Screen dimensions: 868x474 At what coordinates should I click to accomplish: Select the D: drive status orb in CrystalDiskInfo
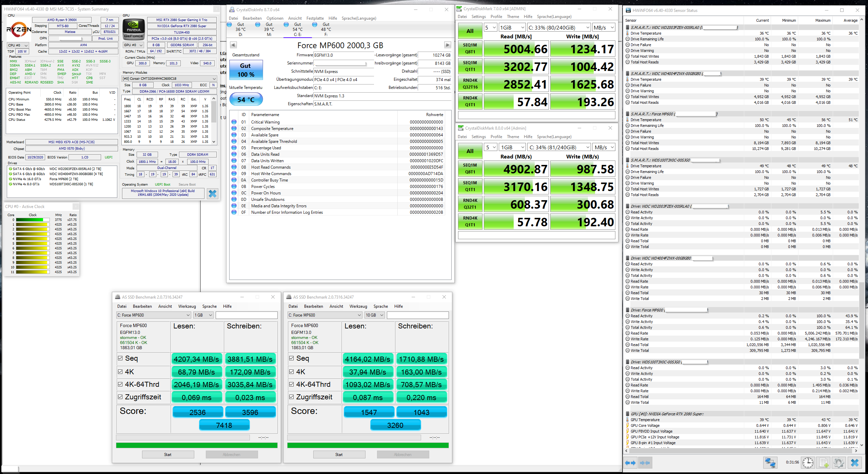pos(230,24)
